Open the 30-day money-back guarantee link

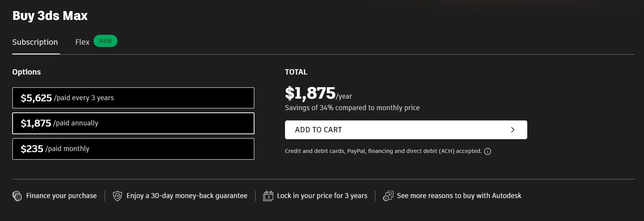pos(187,196)
